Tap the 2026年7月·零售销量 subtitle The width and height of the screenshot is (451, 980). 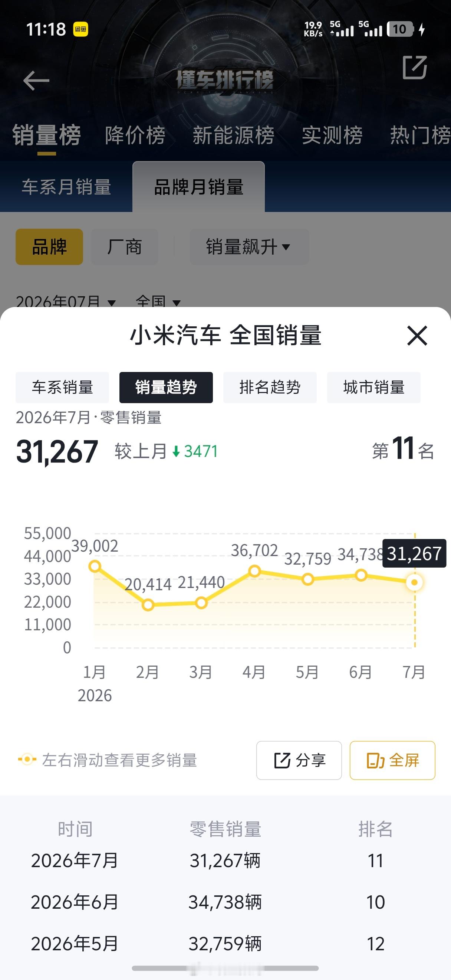[x=89, y=418]
